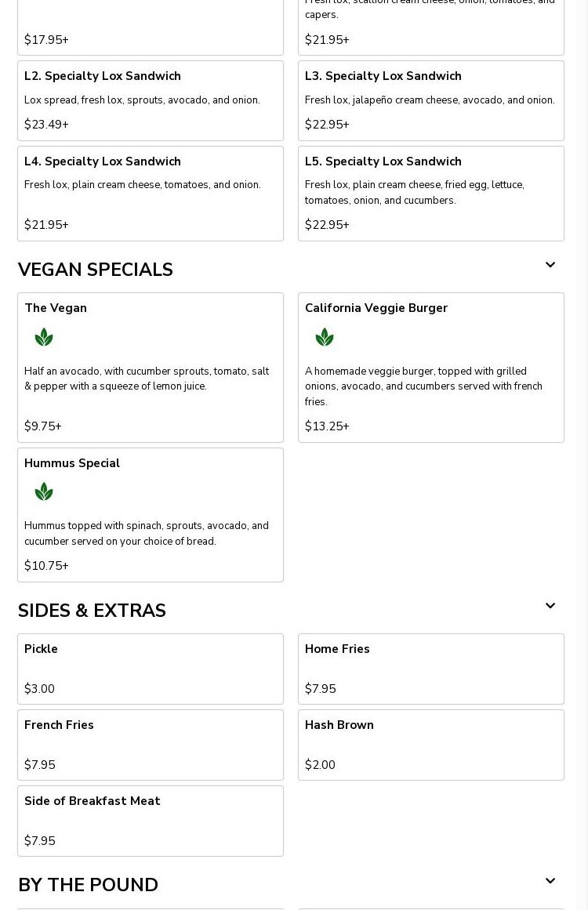
Task: Collapse the Sides & Extras section chevron
Action: pos(550,606)
